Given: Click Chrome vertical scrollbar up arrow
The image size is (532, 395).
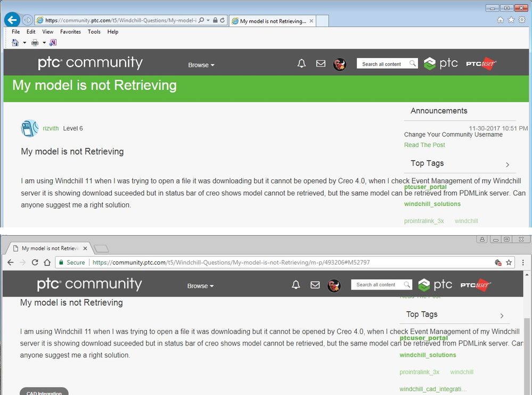Looking at the screenshot, I should pyautogui.click(x=527, y=274).
